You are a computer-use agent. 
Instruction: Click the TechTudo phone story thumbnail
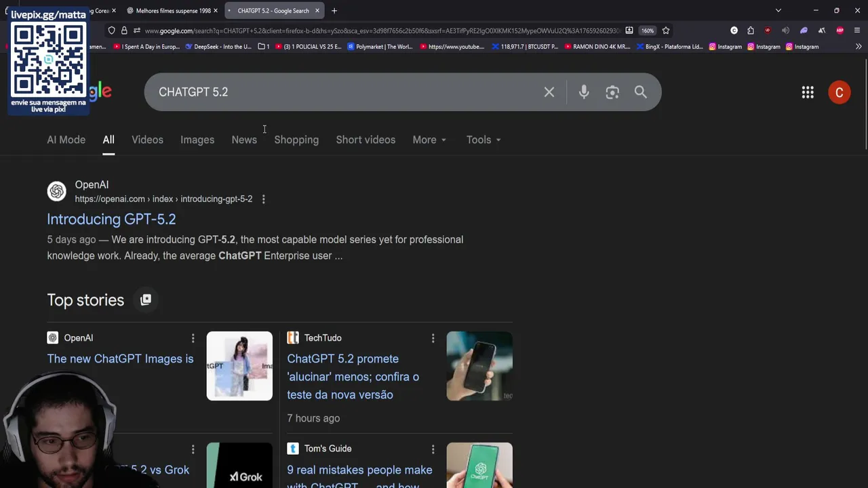(x=479, y=366)
